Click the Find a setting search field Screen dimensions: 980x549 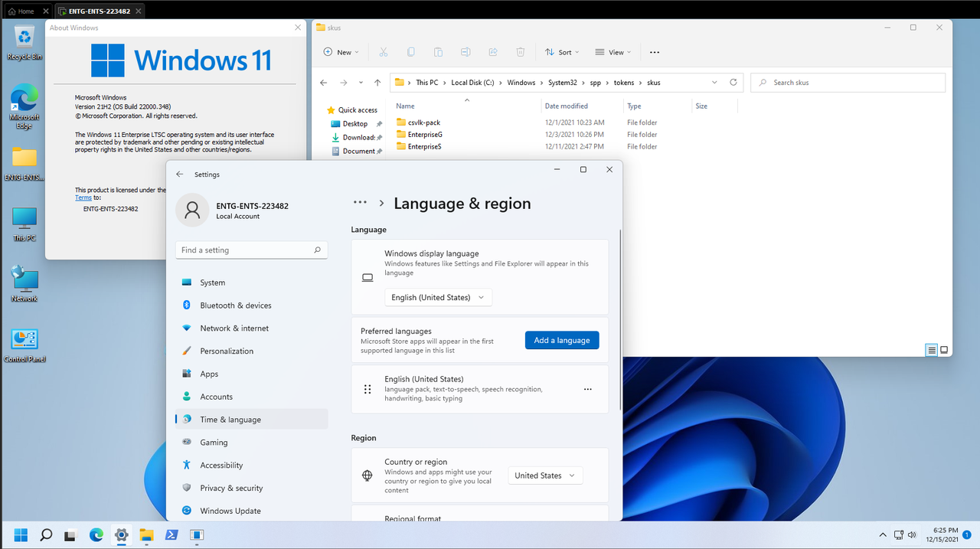click(252, 250)
